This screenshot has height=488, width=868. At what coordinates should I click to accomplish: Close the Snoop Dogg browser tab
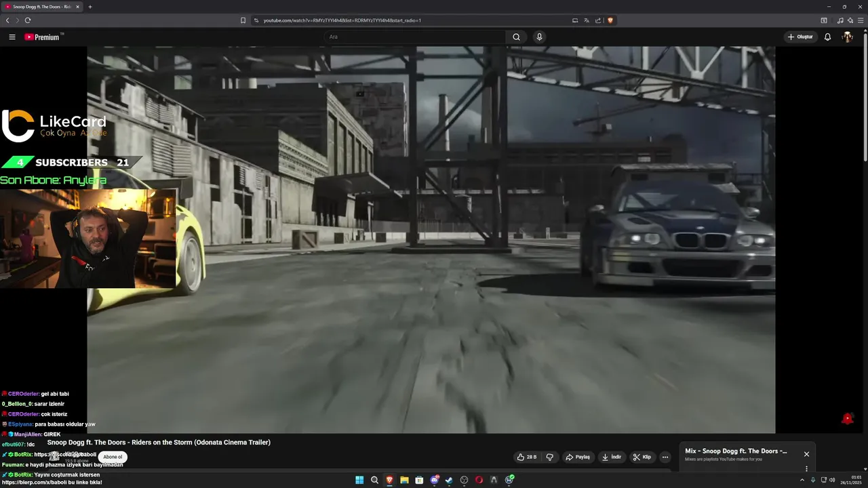click(x=77, y=7)
